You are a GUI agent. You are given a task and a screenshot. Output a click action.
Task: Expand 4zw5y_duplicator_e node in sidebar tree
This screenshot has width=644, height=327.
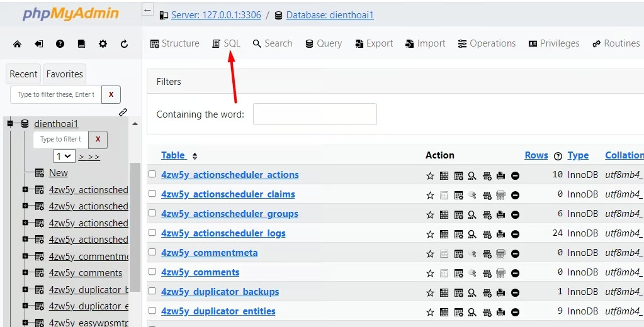tap(25, 306)
